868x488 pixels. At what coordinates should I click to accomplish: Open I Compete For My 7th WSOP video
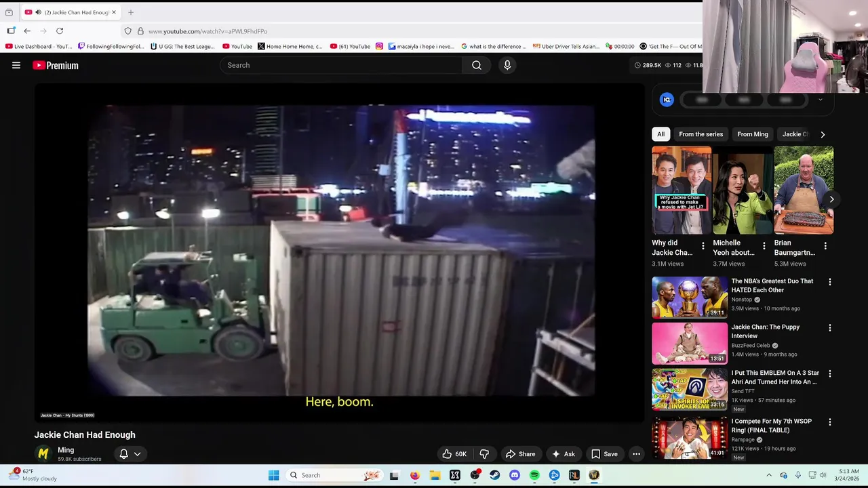(x=771, y=426)
